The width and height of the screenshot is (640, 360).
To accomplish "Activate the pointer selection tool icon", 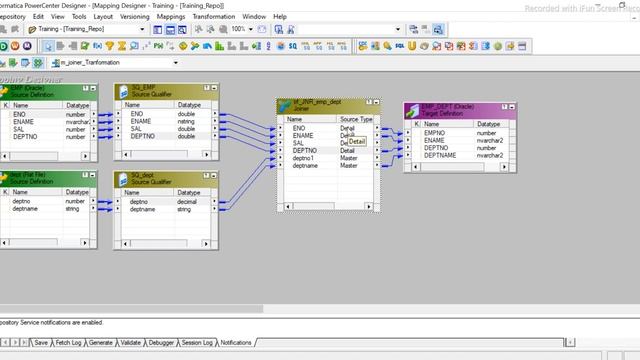I will pyautogui.click(x=48, y=46).
